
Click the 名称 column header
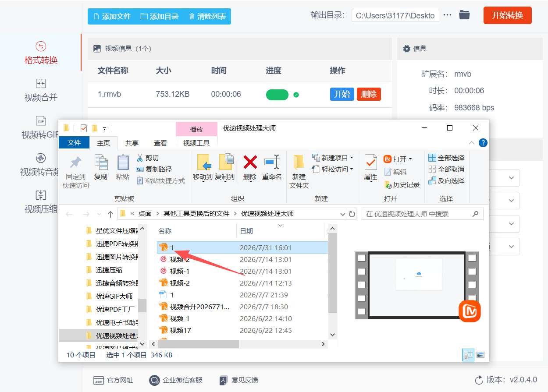click(x=165, y=231)
